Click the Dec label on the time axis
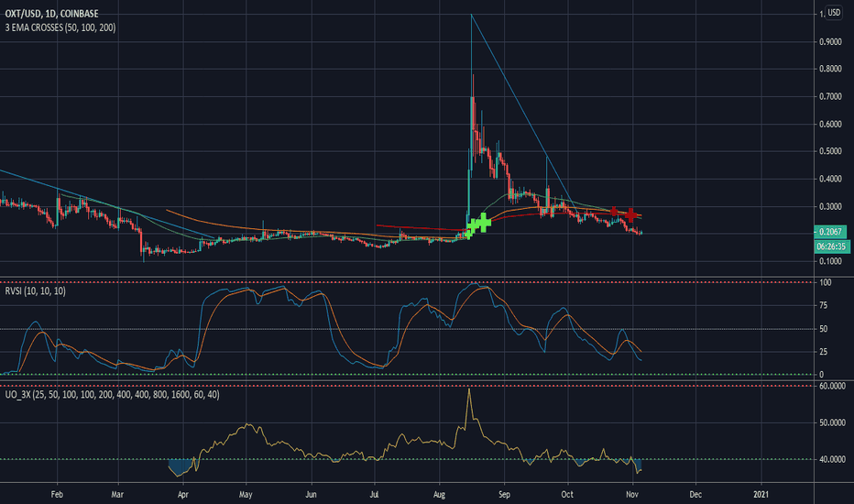 point(695,495)
